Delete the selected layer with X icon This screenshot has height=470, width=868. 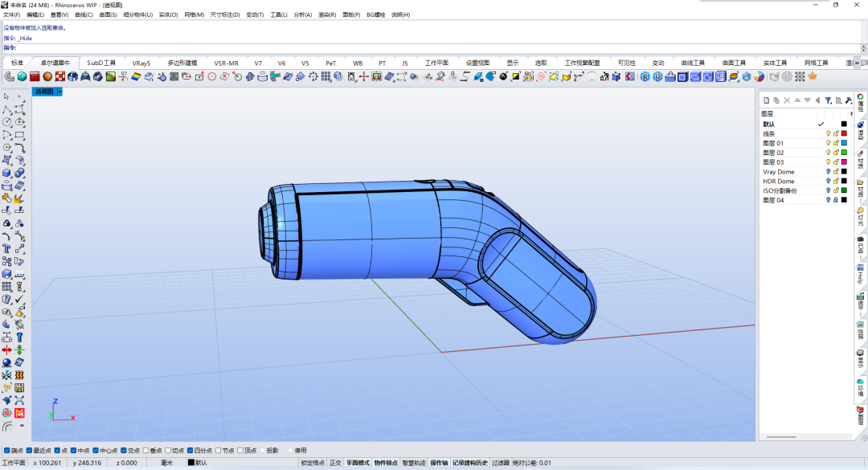(x=787, y=100)
